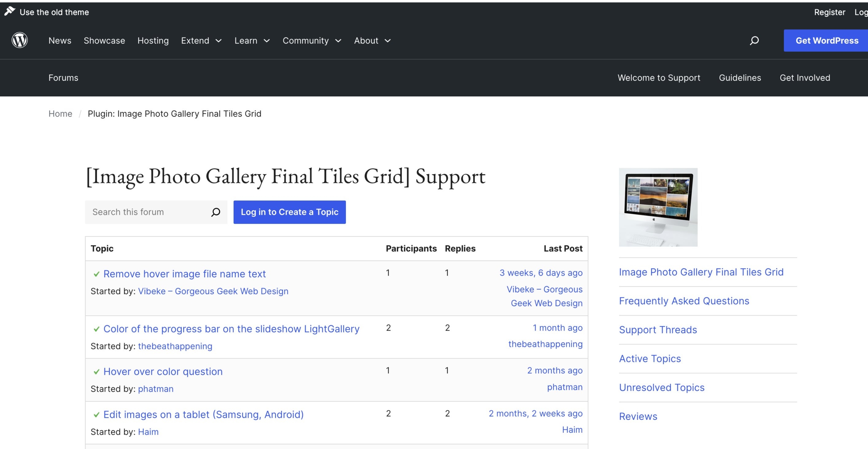Screen dimensions: 868x449
Task: Open phatman started-by profile link
Action: click(156, 389)
